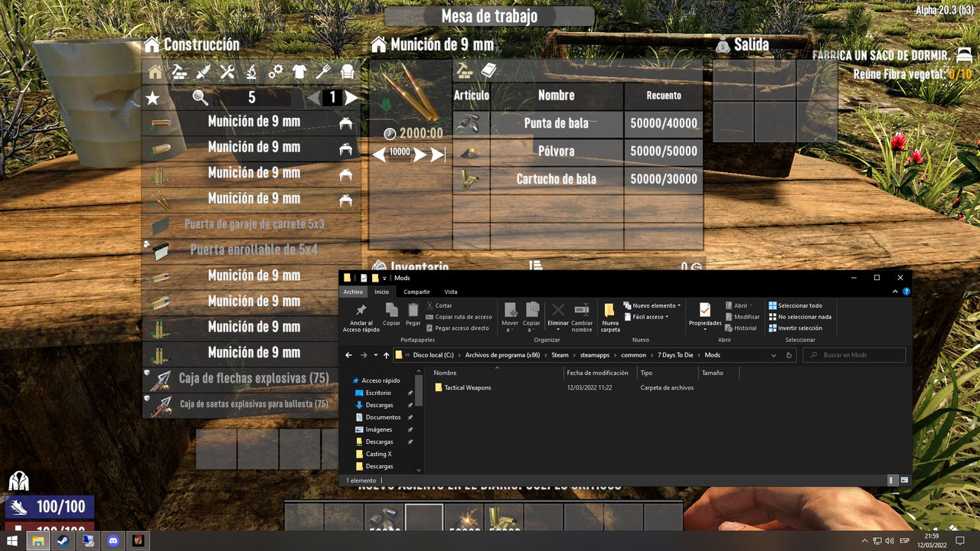This screenshot has width=980, height=551.
Task: Open the Copiar a dropdown
Action: (x=531, y=316)
